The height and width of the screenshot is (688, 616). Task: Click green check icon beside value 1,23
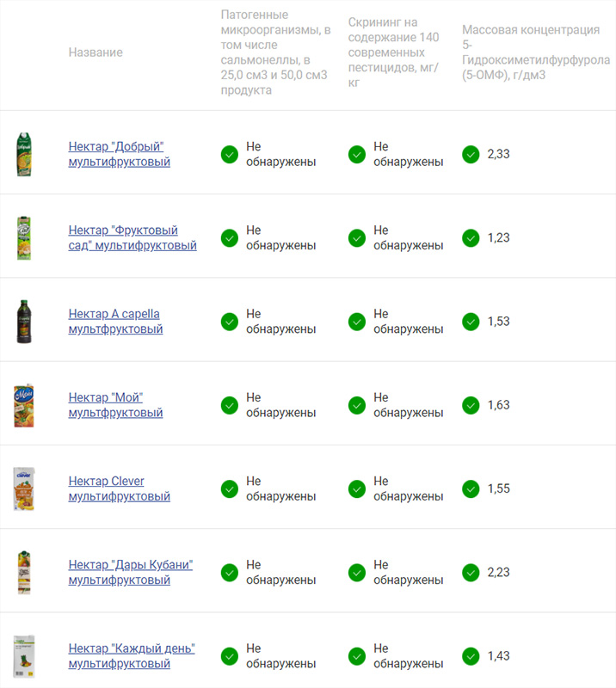[x=471, y=238]
